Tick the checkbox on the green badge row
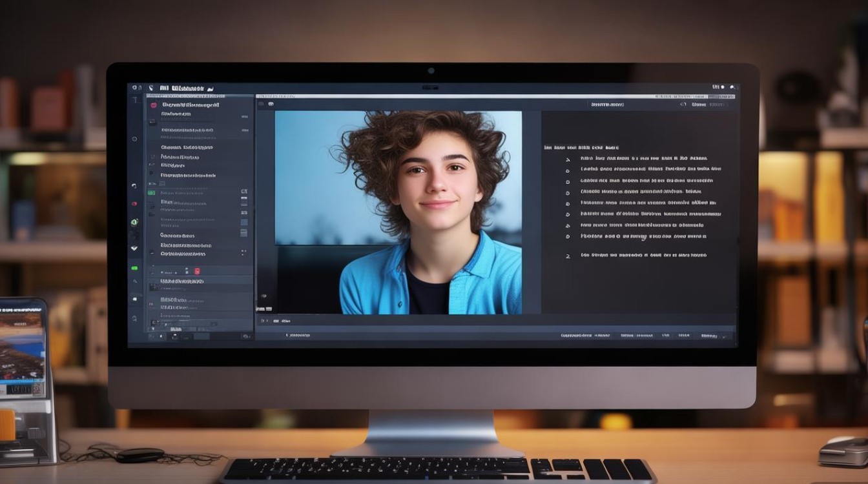This screenshot has height=484, width=868. (244, 192)
